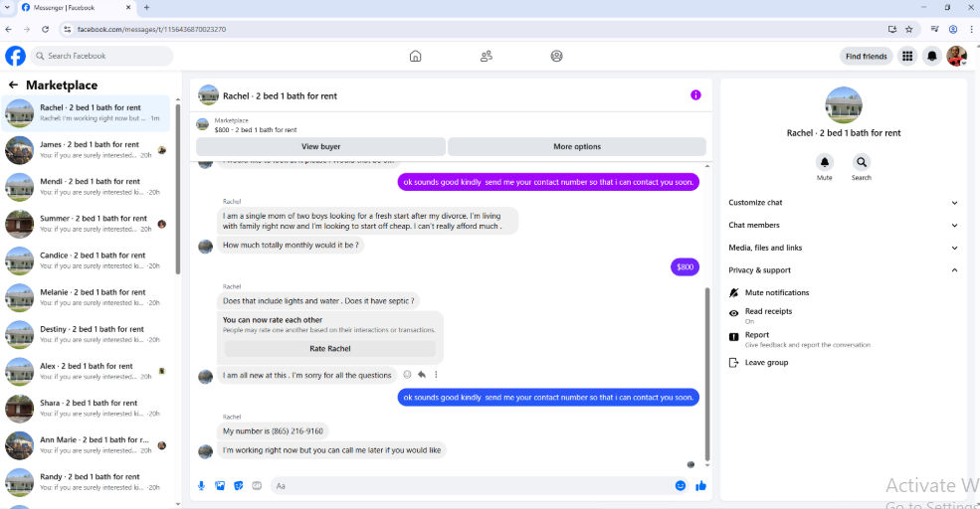Select Report the conversation

point(844,339)
